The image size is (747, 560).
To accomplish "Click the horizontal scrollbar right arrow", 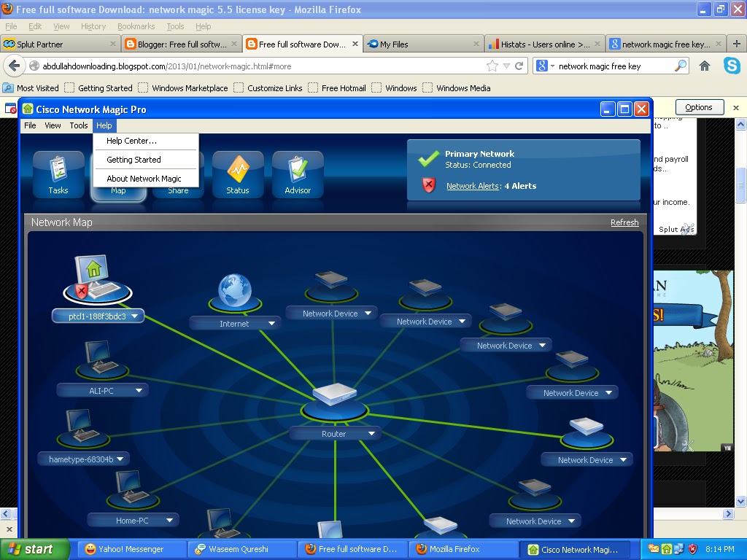I will coord(728,513).
